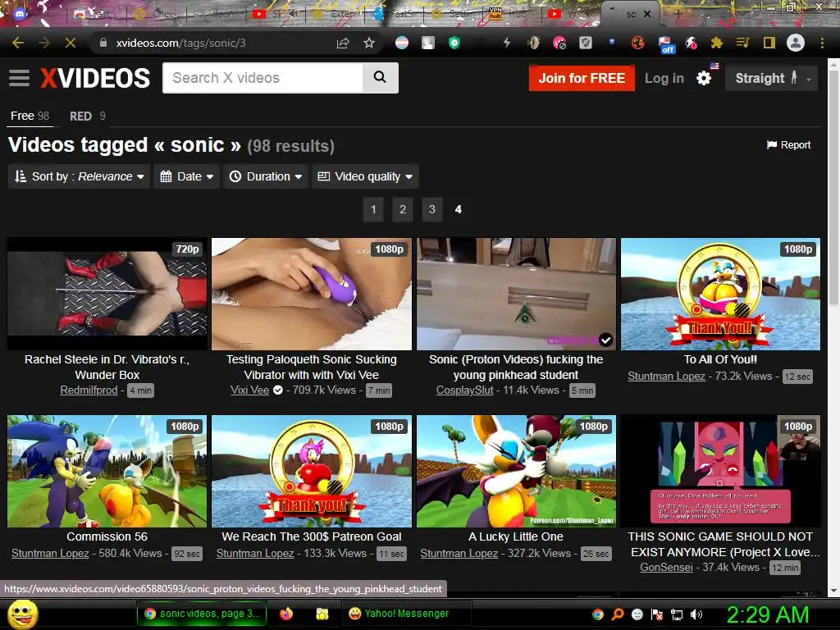Open the green shield extension icon
This screenshot has height=630, width=840.
(454, 43)
